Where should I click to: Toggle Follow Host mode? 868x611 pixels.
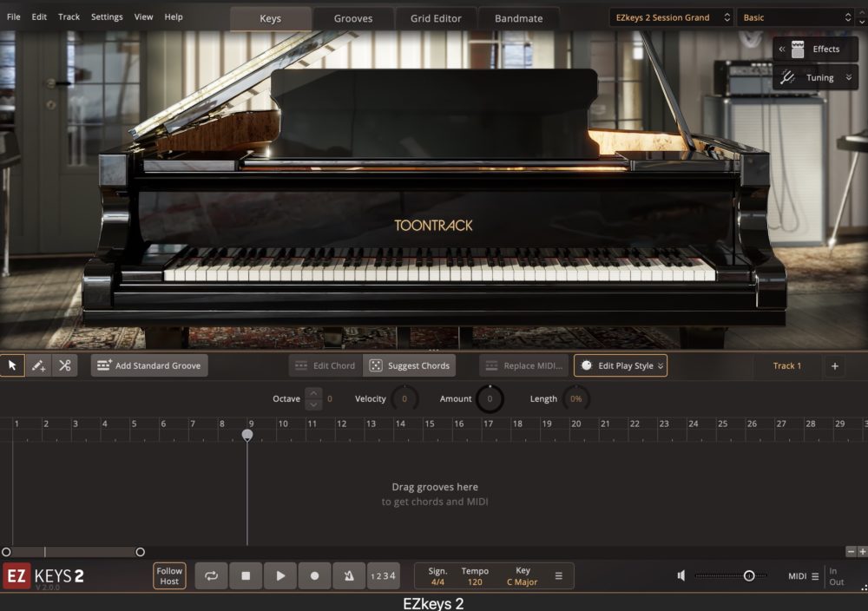point(169,575)
